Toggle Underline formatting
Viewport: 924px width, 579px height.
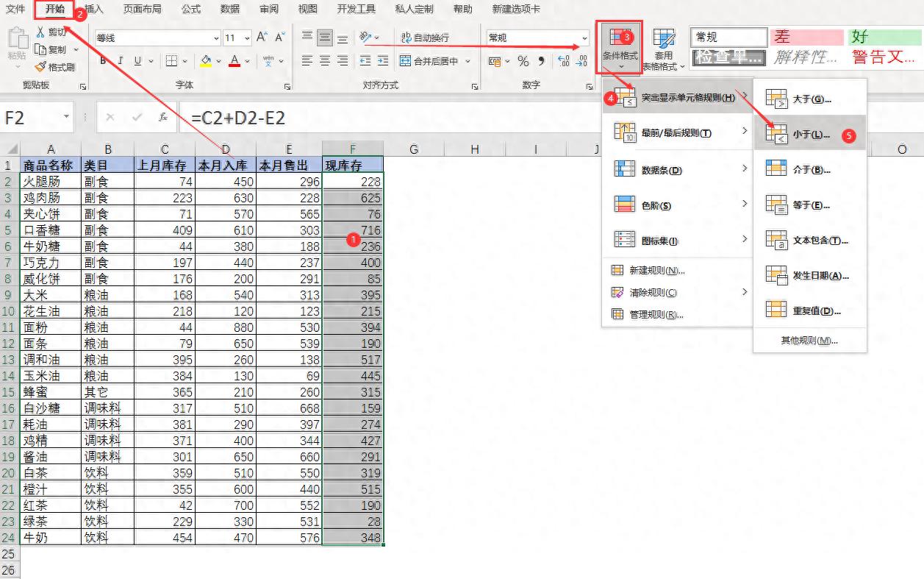tap(137, 61)
